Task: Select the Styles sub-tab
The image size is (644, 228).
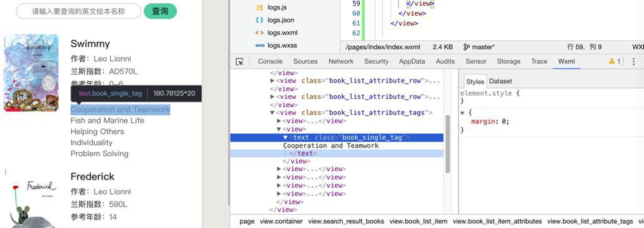Action: click(x=475, y=81)
